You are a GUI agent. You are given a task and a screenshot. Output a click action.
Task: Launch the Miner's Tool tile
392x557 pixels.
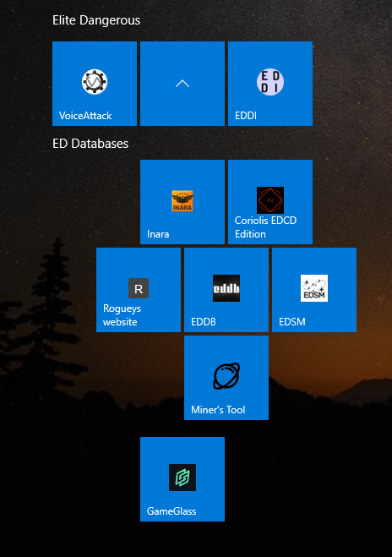coord(226,378)
